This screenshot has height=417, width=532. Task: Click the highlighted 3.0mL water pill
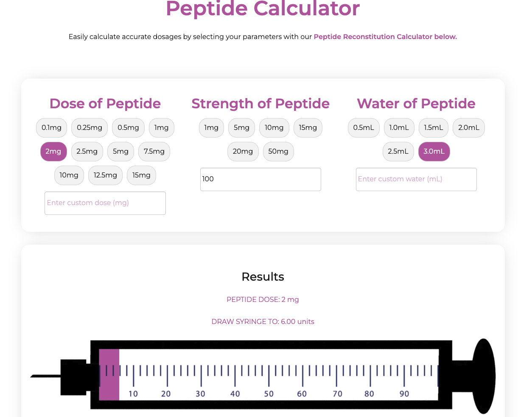(434, 152)
